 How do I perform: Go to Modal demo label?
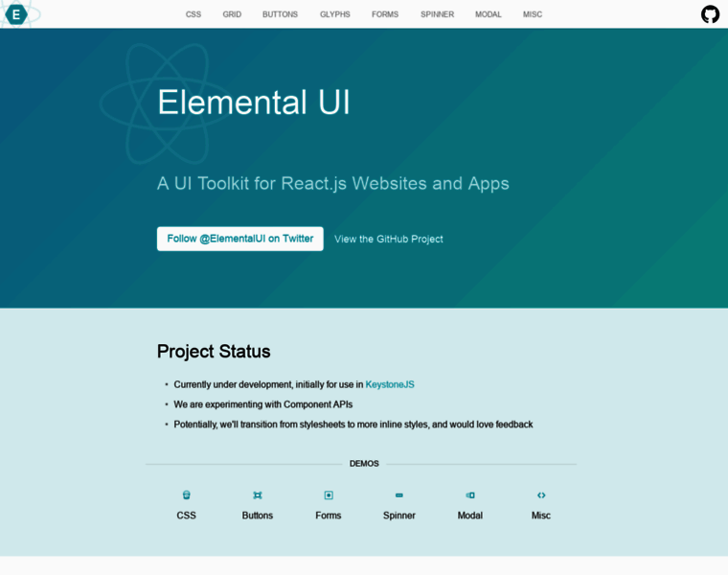point(470,515)
